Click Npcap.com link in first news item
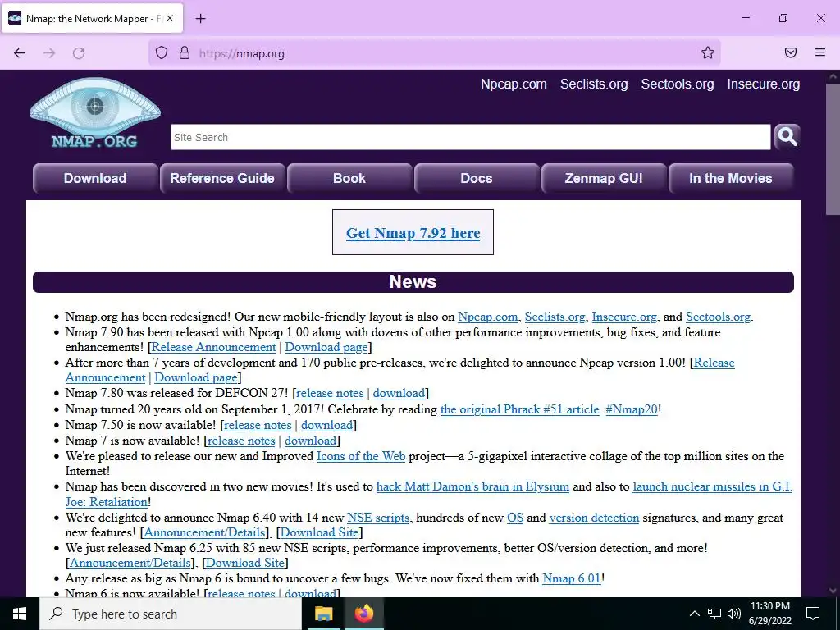This screenshot has width=840, height=630. pos(487,317)
